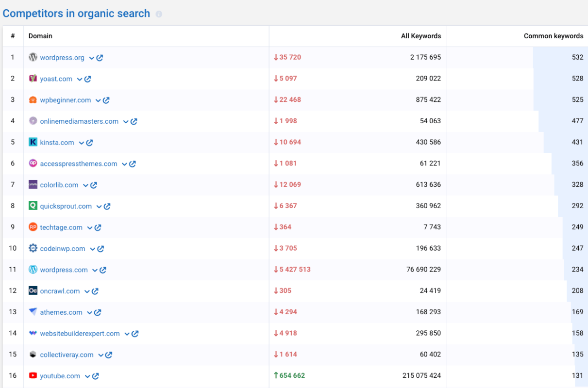Click the external link icon beside oncrawl.com

[95, 291]
